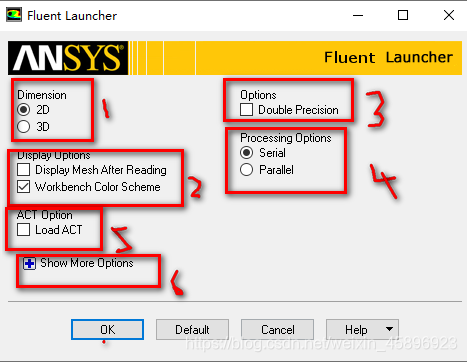Viewport: 467px width, 362px height.
Task: Click the Fluent Launcher title bar icon
Action: (x=14, y=15)
